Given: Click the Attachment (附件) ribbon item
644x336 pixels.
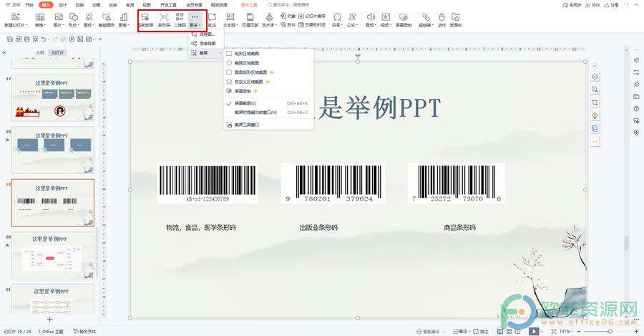Looking at the screenshot, I should (x=288, y=24).
